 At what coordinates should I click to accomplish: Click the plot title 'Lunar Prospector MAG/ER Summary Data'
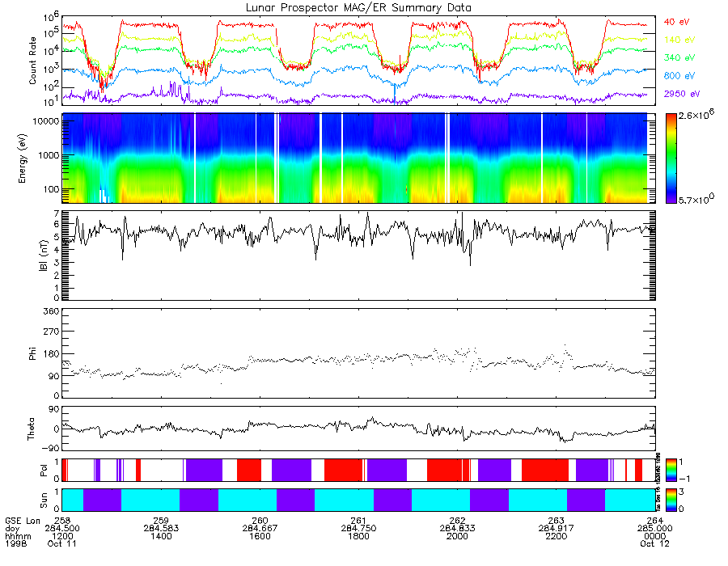click(358, 7)
